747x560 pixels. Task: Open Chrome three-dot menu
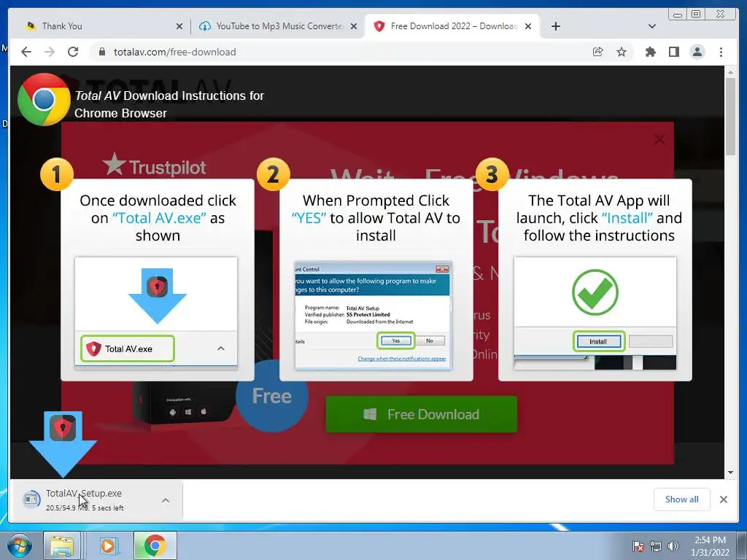coord(721,52)
